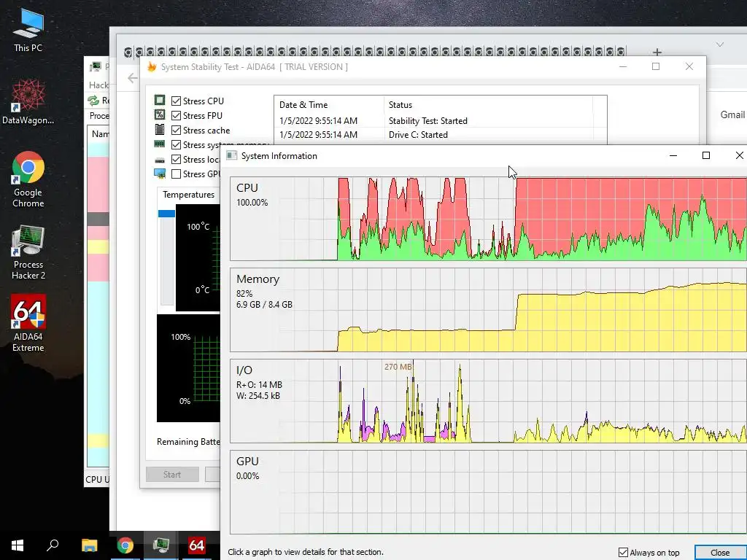Click the Name column header in Process Hacker
The height and width of the screenshot is (560, 747).
click(99, 134)
